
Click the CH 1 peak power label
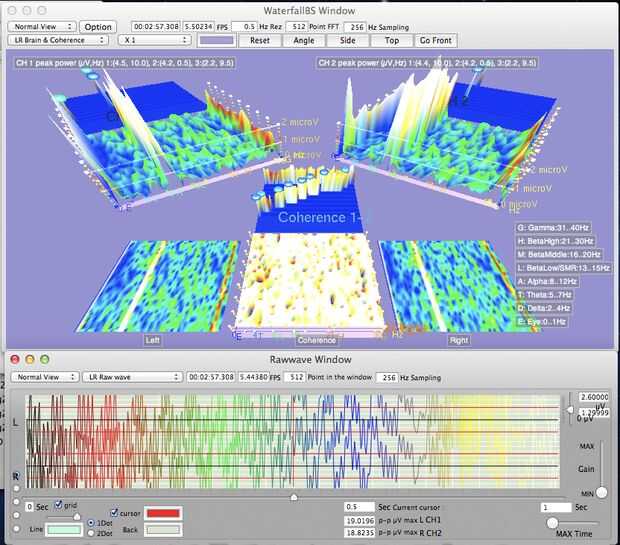125,63
